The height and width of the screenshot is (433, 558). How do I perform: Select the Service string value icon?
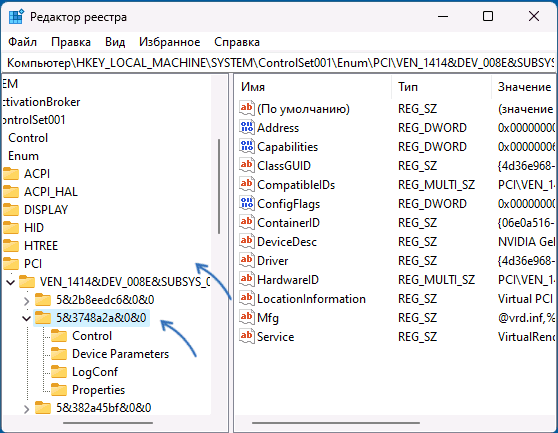tap(247, 337)
